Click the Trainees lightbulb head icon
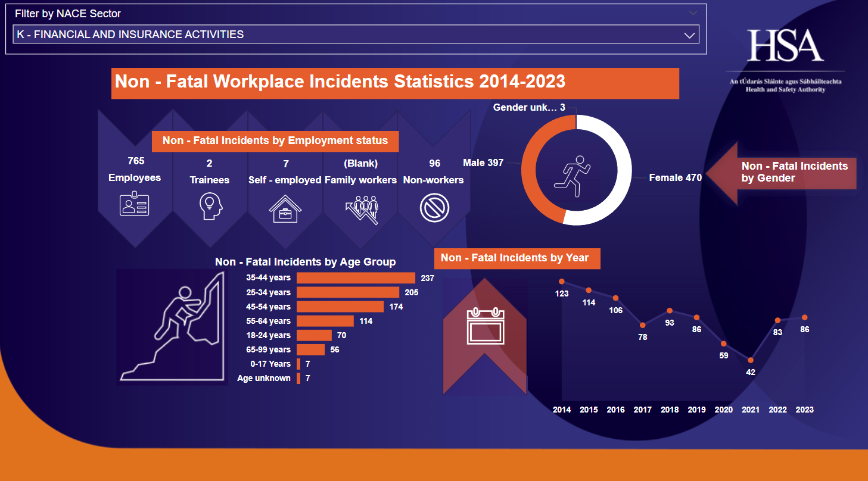 (210, 206)
